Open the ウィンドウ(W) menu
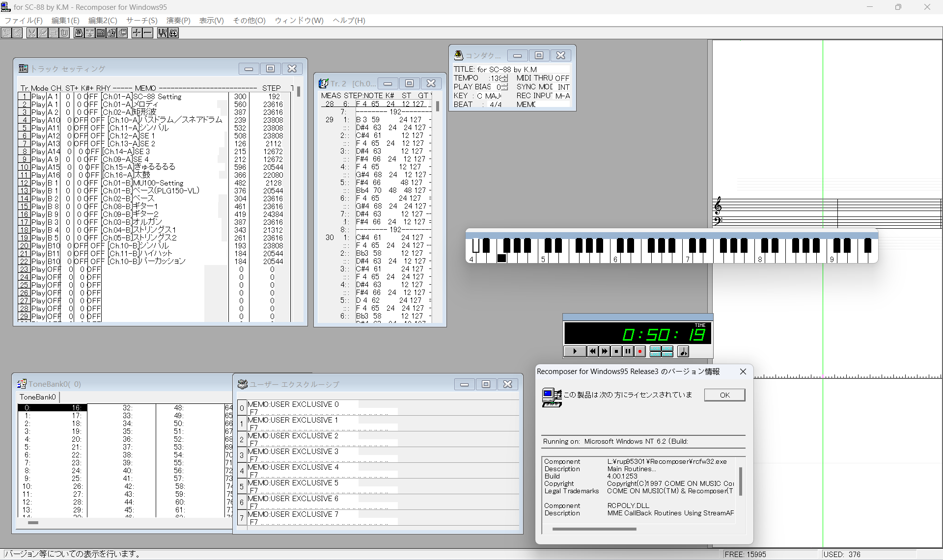The width and height of the screenshot is (943, 560). tap(299, 20)
